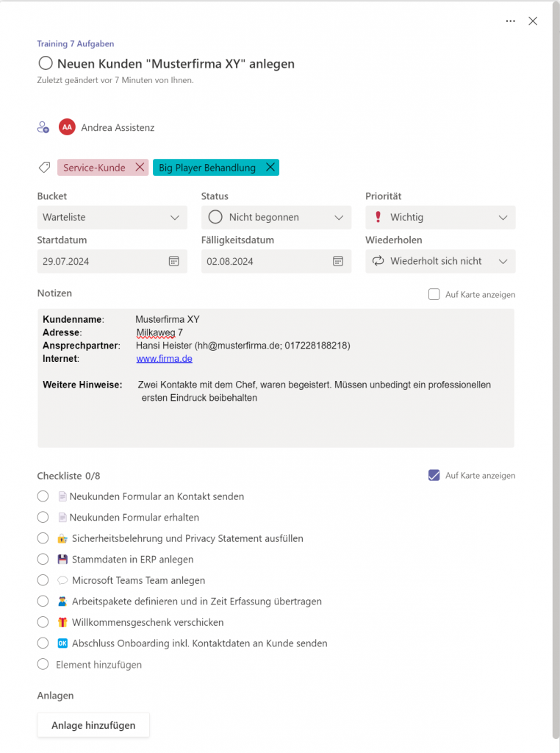This screenshot has height=753, width=560.
Task: Click the tag label icon beside the tags
Action: pyautogui.click(x=43, y=167)
